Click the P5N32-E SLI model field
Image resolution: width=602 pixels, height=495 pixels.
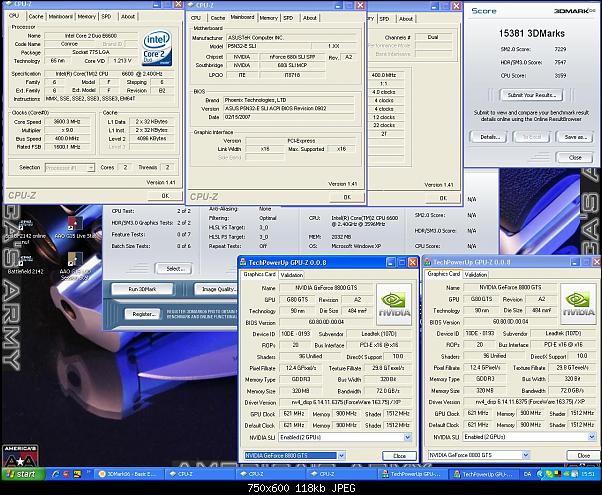(269, 46)
